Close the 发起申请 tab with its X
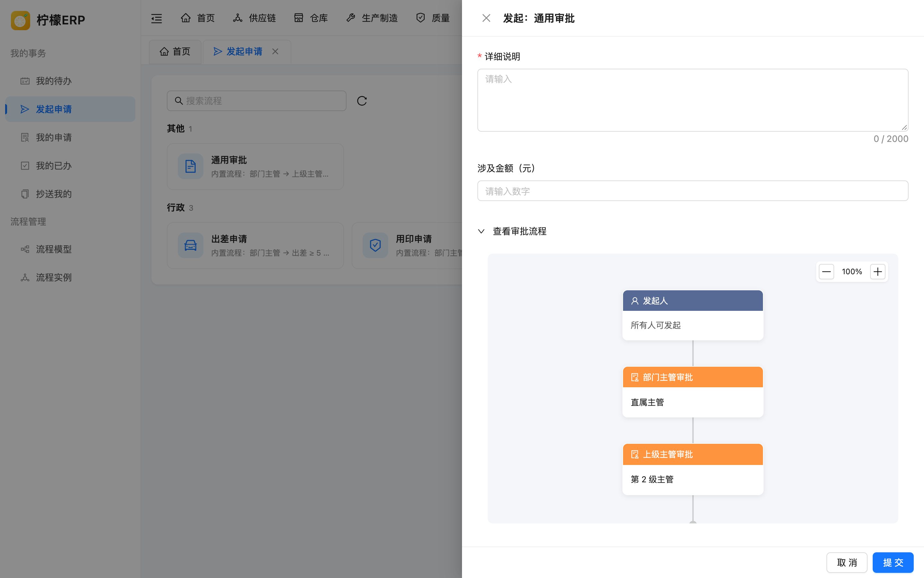 pos(275,52)
